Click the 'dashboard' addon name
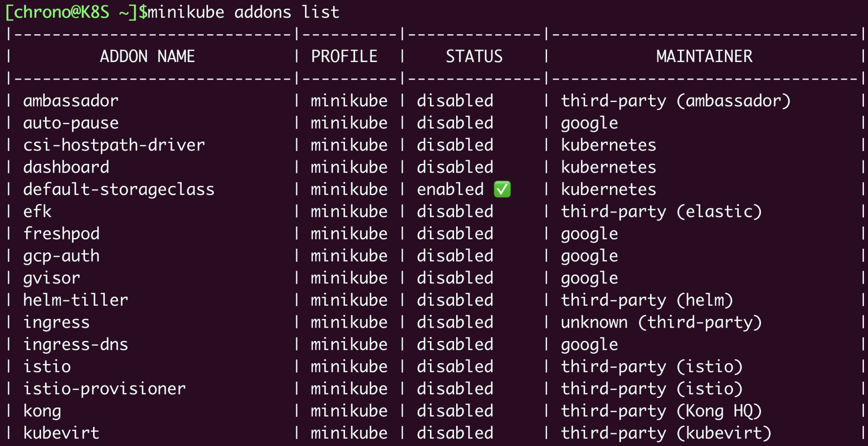 pyautogui.click(x=66, y=167)
